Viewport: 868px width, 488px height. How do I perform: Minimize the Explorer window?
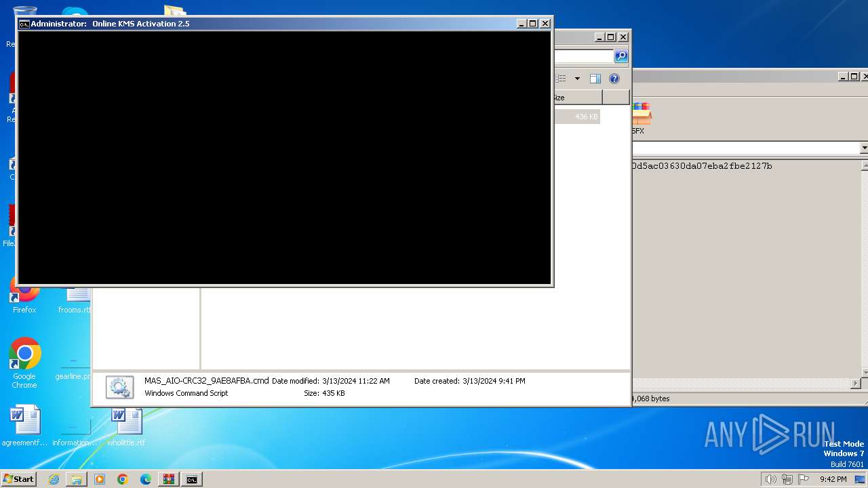click(599, 37)
